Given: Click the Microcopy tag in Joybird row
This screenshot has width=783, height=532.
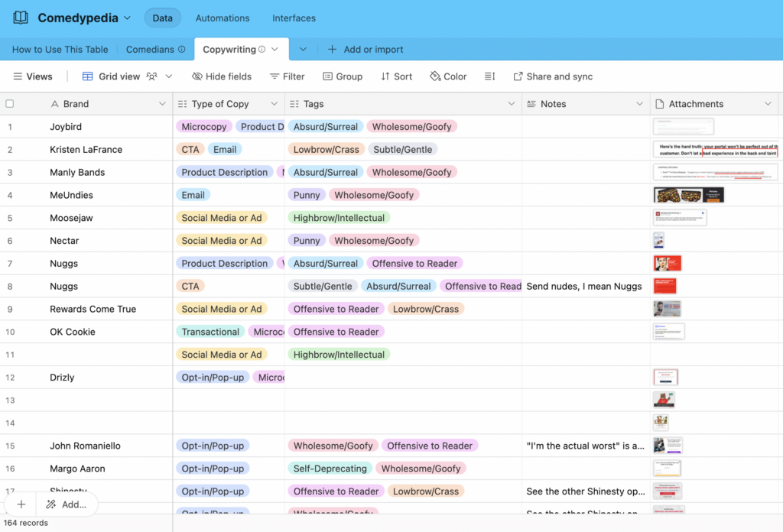Looking at the screenshot, I should click(203, 127).
